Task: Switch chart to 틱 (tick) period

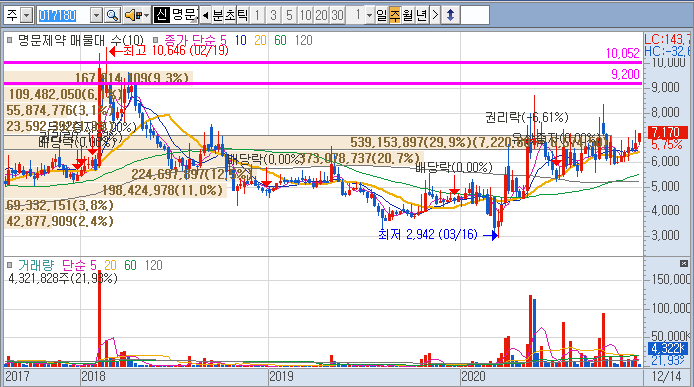Action: click(243, 15)
